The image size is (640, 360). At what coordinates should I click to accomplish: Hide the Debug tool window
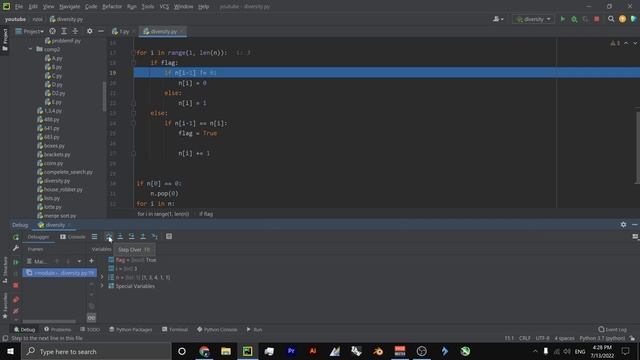pos(635,224)
